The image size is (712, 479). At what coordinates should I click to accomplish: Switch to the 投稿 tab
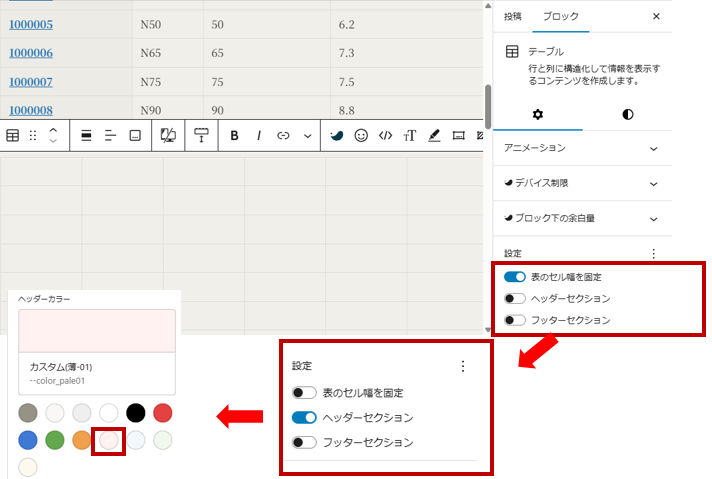click(513, 16)
